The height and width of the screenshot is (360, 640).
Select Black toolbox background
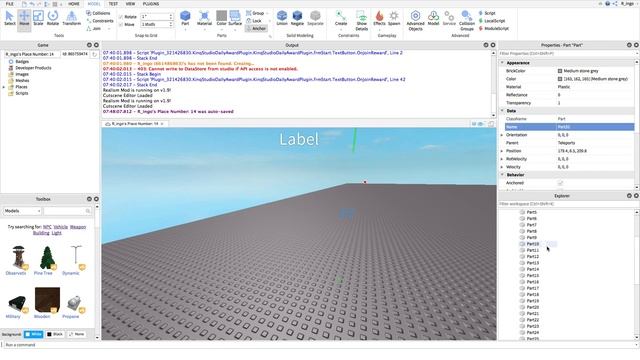[x=55, y=334]
